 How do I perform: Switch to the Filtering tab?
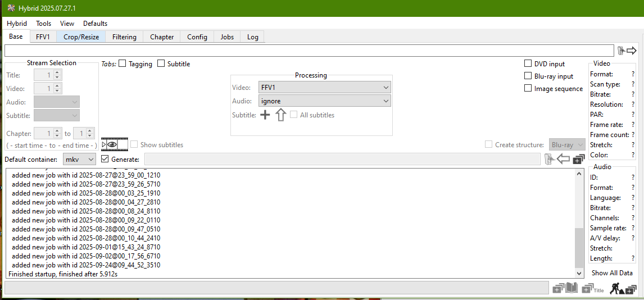pyautogui.click(x=124, y=37)
